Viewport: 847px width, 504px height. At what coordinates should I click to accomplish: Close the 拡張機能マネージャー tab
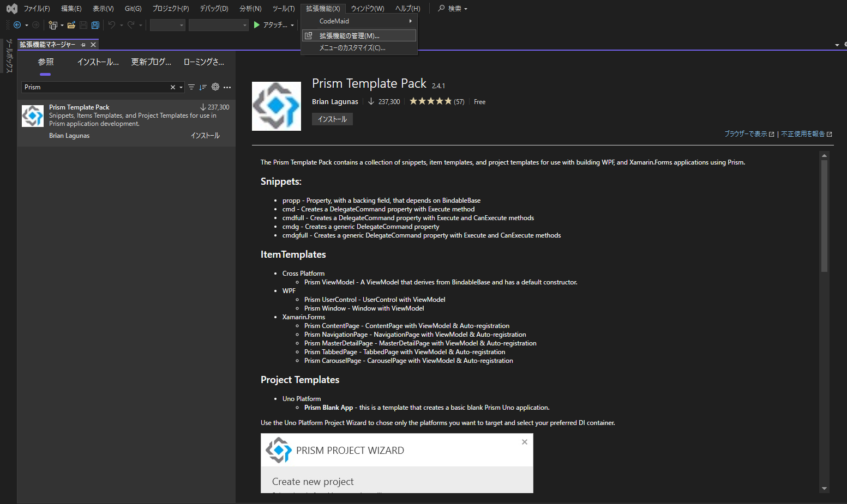tap(93, 45)
